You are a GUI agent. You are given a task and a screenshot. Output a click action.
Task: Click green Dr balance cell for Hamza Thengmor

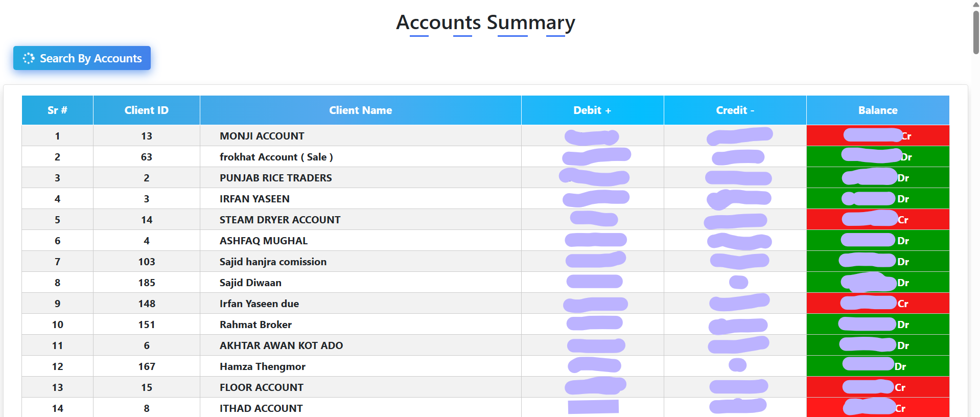(878, 366)
